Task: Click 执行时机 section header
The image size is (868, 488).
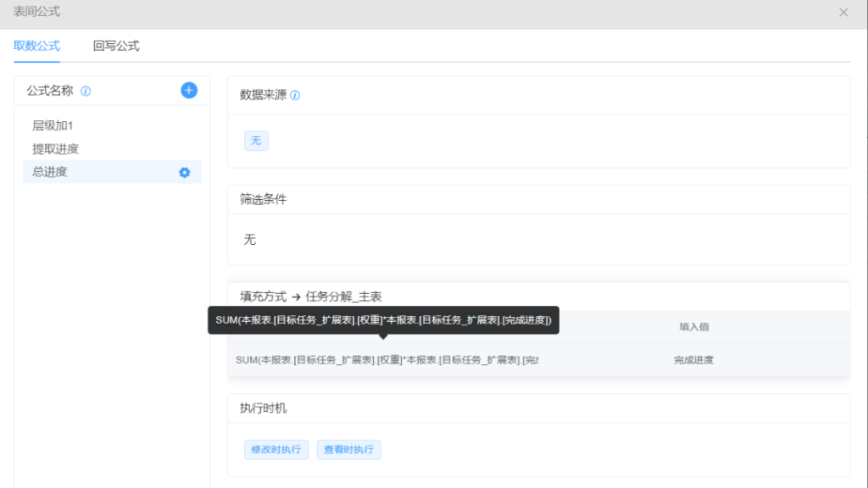Action: point(263,408)
